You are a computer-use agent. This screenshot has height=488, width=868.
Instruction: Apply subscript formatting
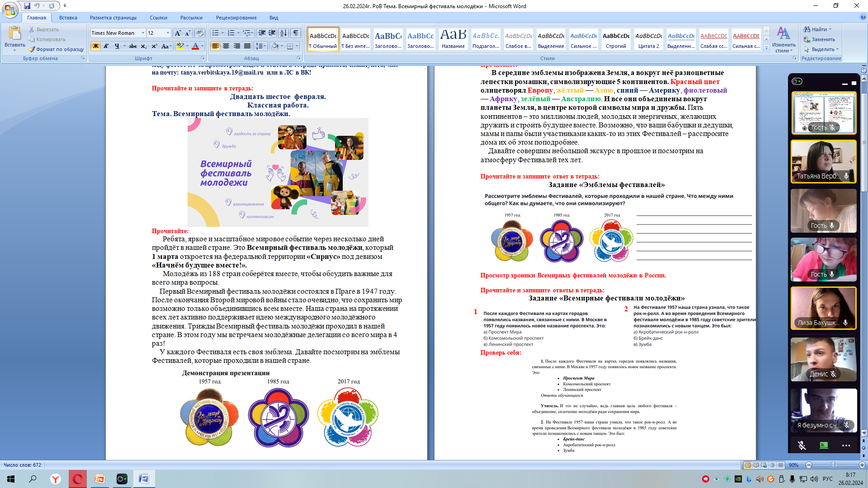coord(143,46)
